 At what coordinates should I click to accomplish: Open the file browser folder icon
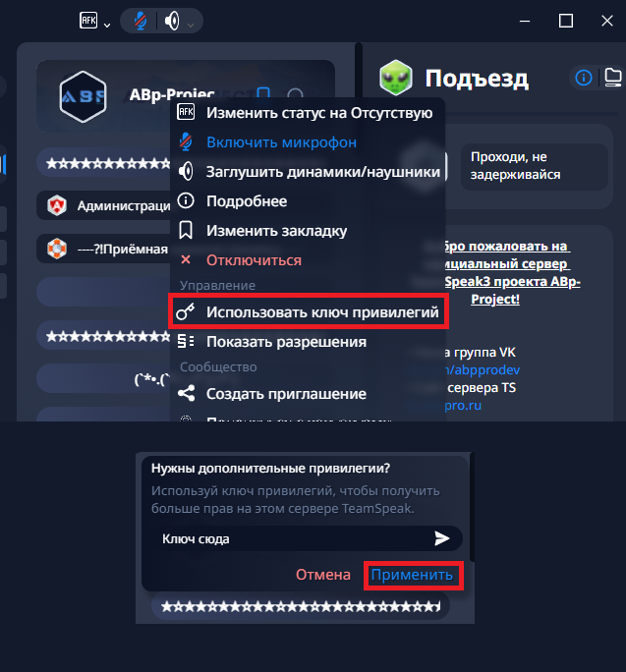[x=613, y=78]
